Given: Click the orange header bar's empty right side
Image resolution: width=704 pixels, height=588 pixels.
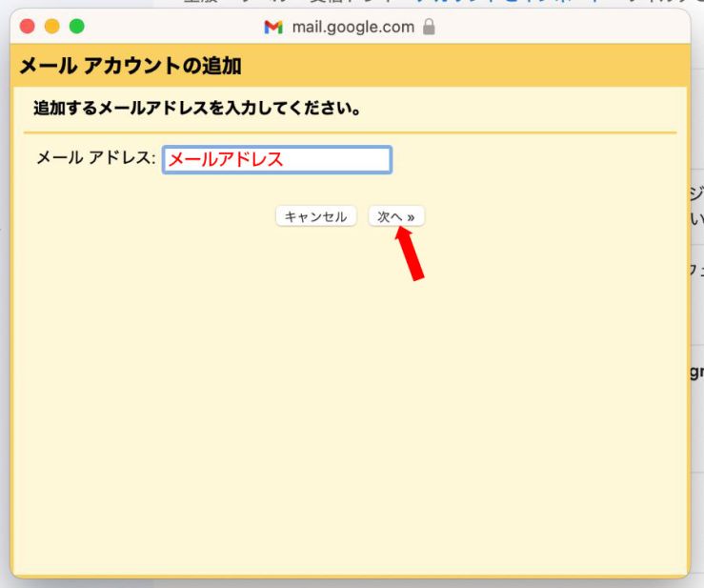Looking at the screenshot, I should 524,66.
